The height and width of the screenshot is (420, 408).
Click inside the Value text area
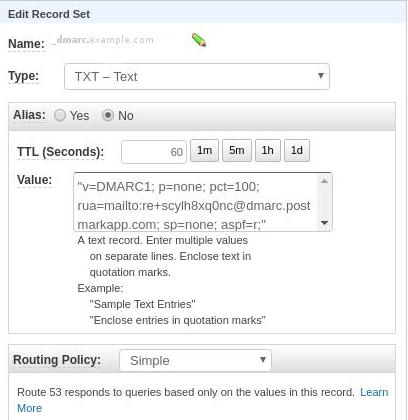[197, 202]
